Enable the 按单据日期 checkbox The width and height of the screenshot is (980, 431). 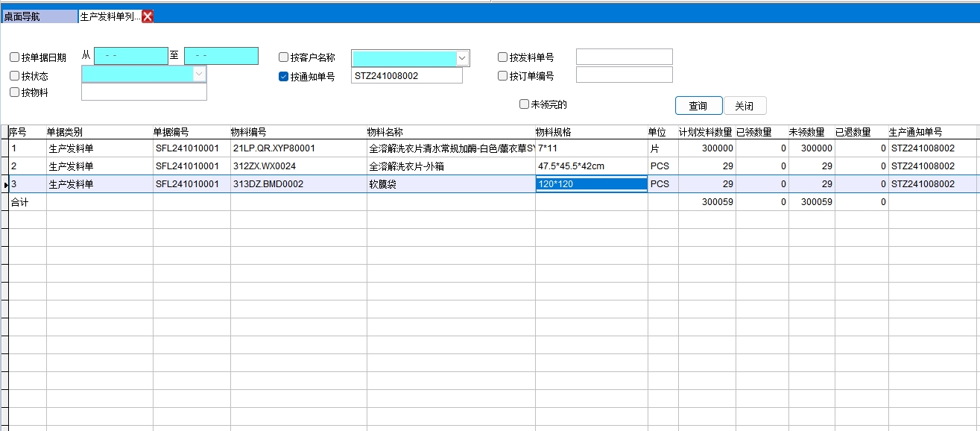pos(15,57)
